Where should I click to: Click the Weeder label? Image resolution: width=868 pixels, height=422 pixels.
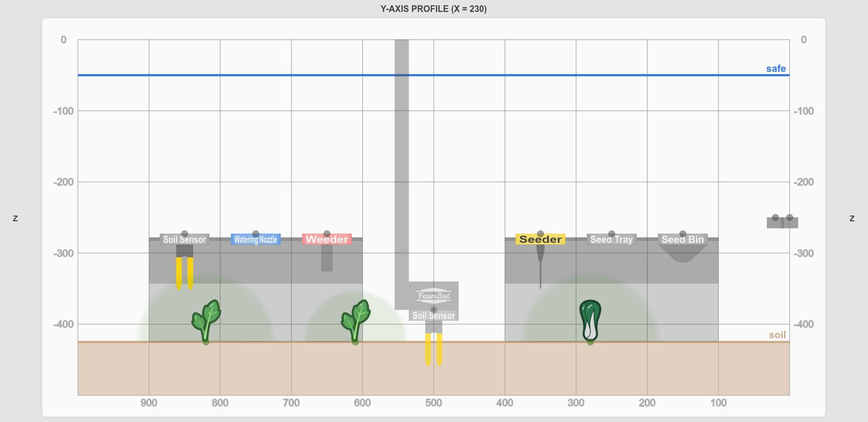point(327,240)
